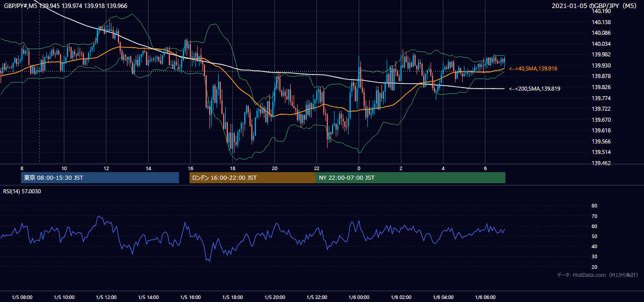
Task: Click the 140.034 price axis label
Action: pyautogui.click(x=602, y=44)
